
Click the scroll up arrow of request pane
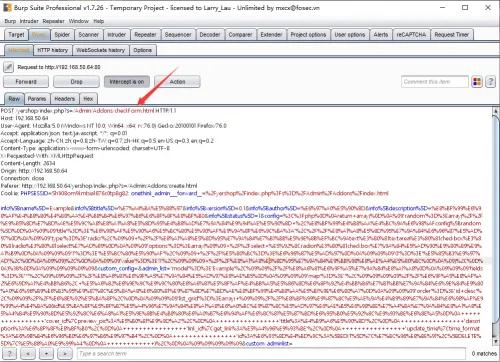pyautogui.click(x=496, y=111)
